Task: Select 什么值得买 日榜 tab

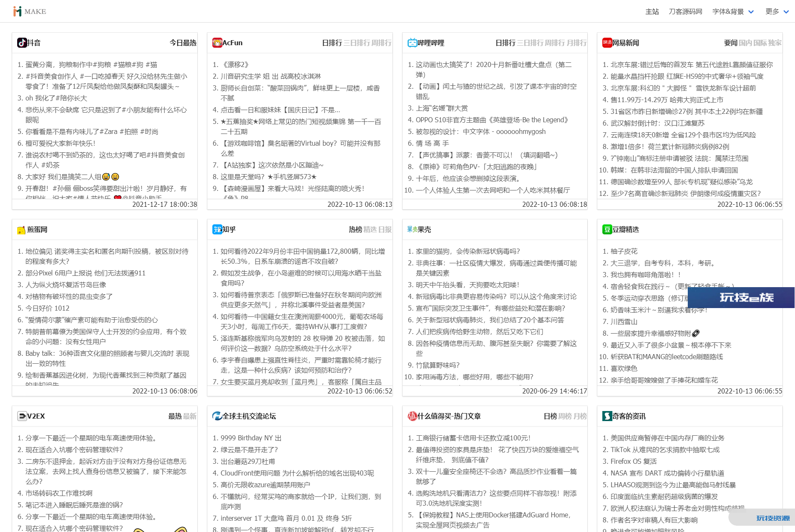Action: (550, 416)
